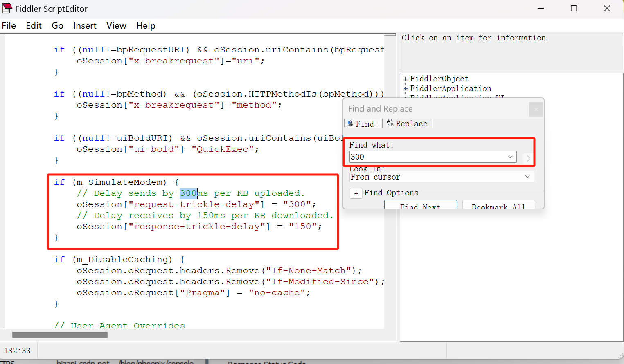
Task: Click the Find Next button
Action: coord(420,204)
